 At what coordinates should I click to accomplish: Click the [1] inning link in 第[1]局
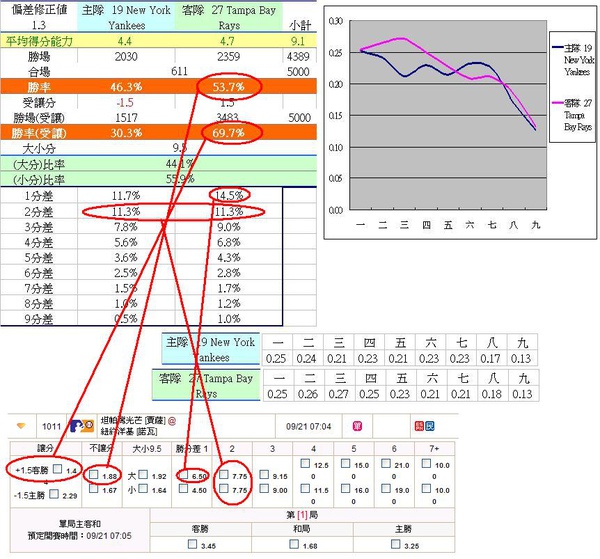[x=302, y=515]
